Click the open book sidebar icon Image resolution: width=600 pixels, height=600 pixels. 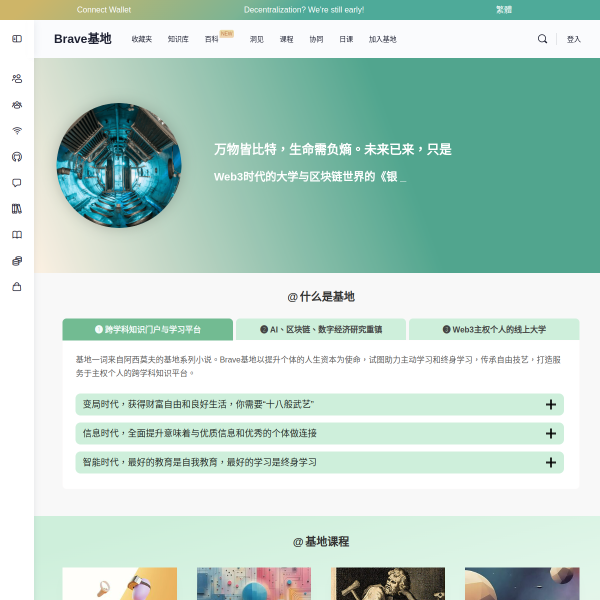(x=17, y=235)
